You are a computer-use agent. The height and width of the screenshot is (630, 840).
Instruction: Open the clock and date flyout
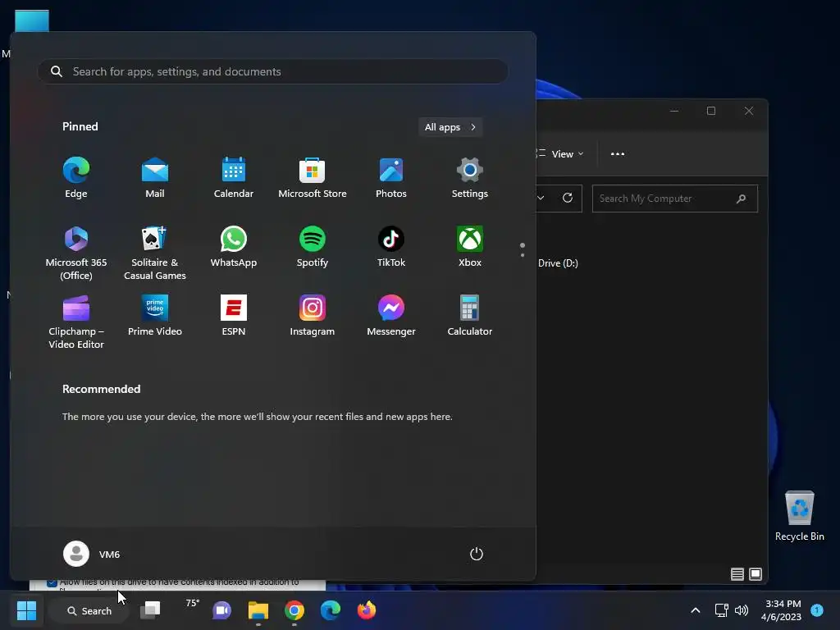tap(782, 610)
